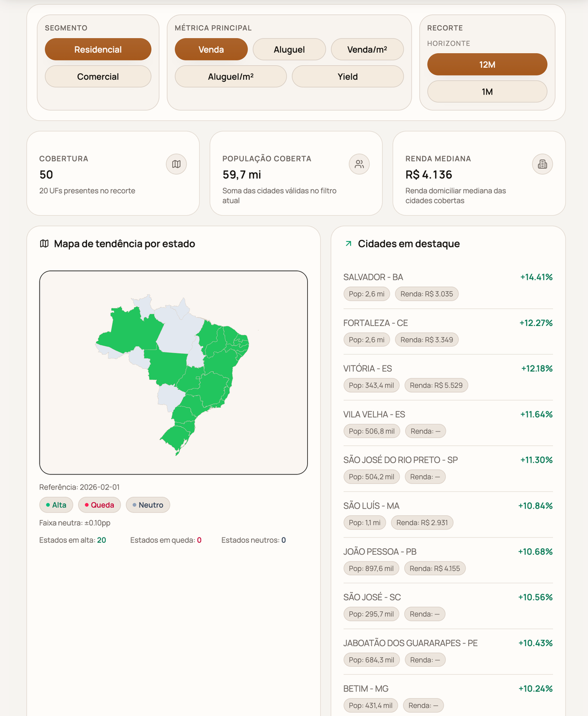Click the Pop: 2,6 mi chip under Fortaleza

(366, 339)
